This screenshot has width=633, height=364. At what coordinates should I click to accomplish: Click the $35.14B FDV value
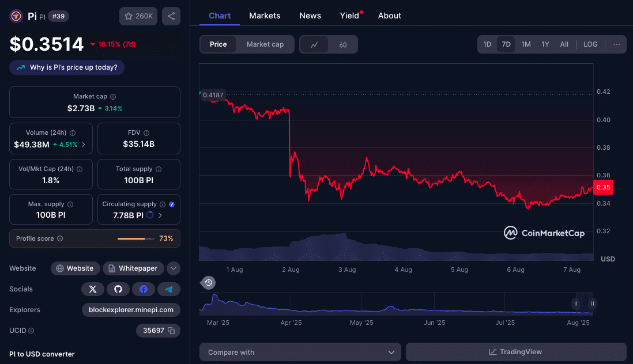click(138, 145)
